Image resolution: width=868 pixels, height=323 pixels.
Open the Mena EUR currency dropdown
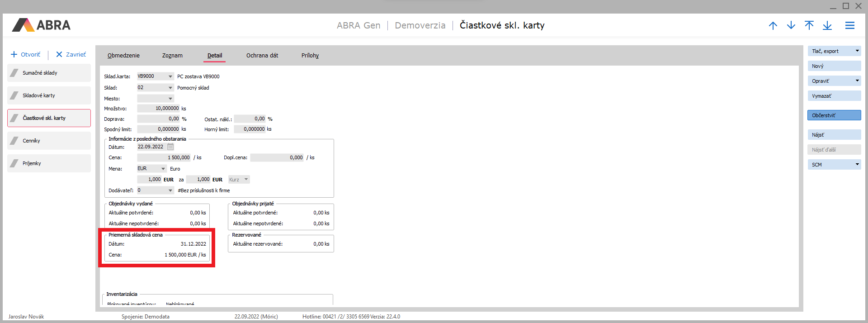tap(163, 169)
